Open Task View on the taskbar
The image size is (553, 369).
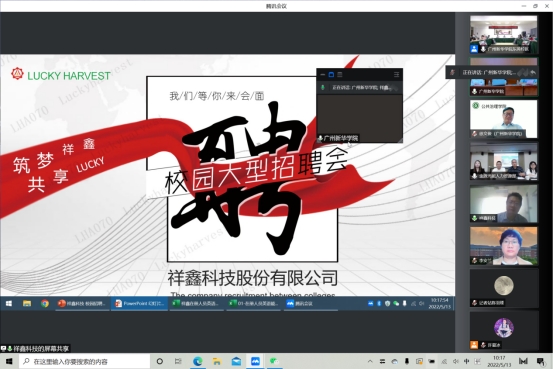pyautogui.click(x=178, y=361)
